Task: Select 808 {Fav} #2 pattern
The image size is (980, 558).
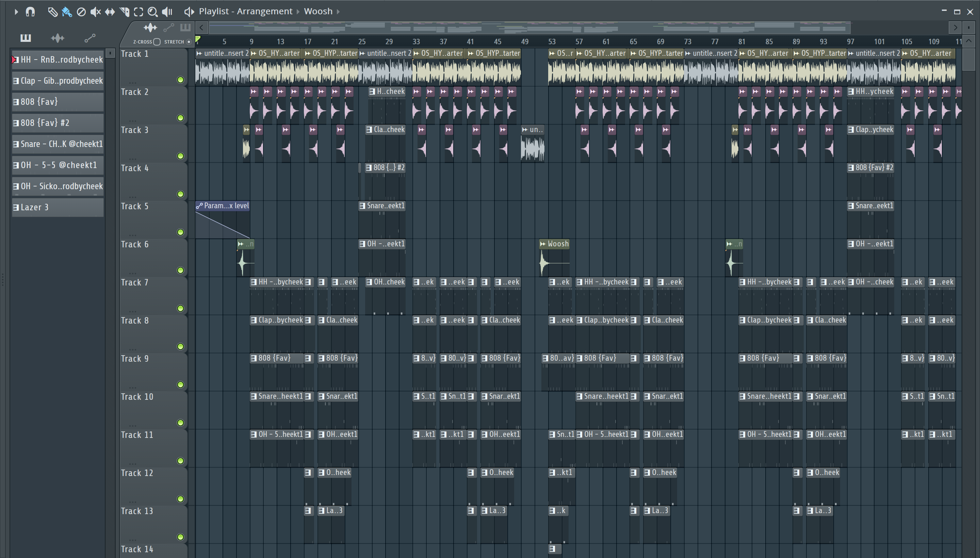Action: tap(58, 123)
